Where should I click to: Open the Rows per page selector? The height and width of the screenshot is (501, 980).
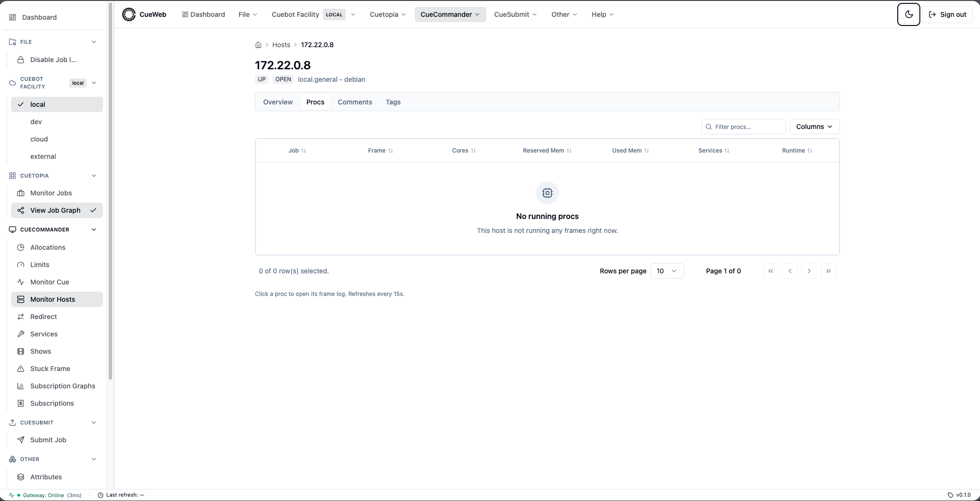point(667,271)
